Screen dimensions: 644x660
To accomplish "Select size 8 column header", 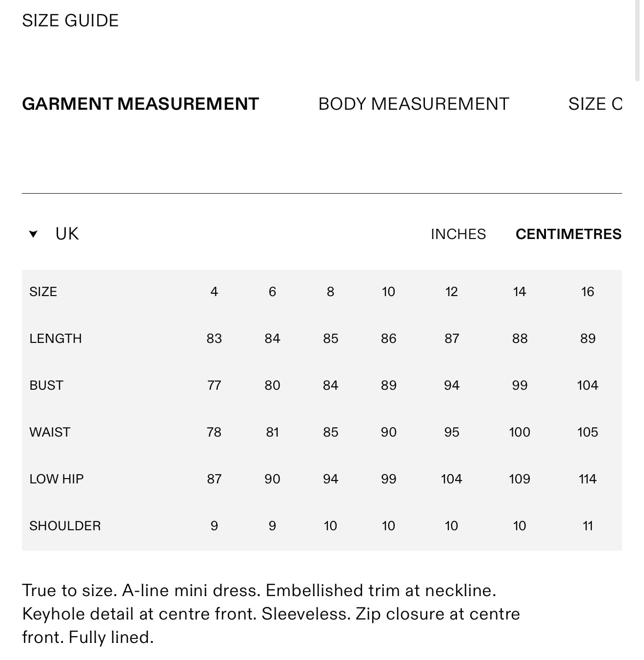I will pos(330,292).
